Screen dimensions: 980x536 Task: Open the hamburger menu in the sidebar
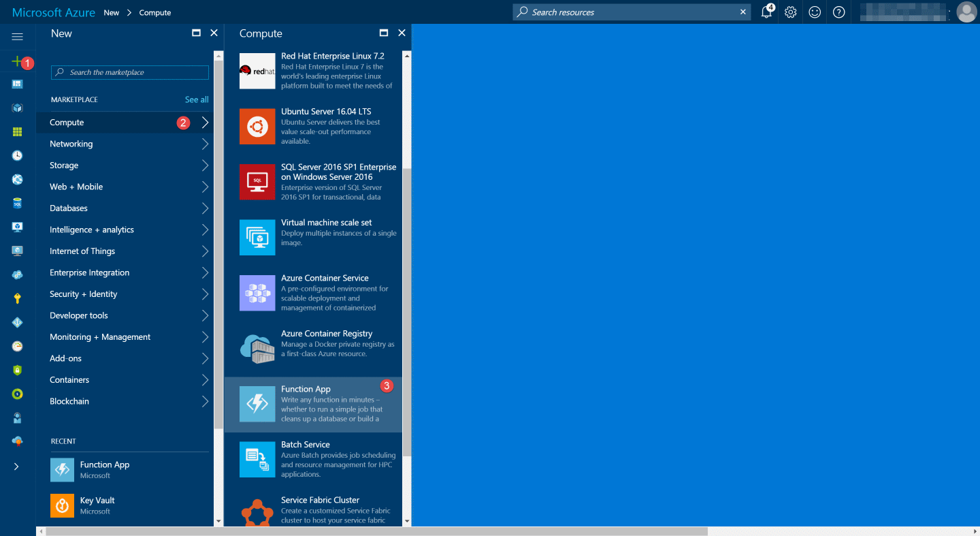17,37
